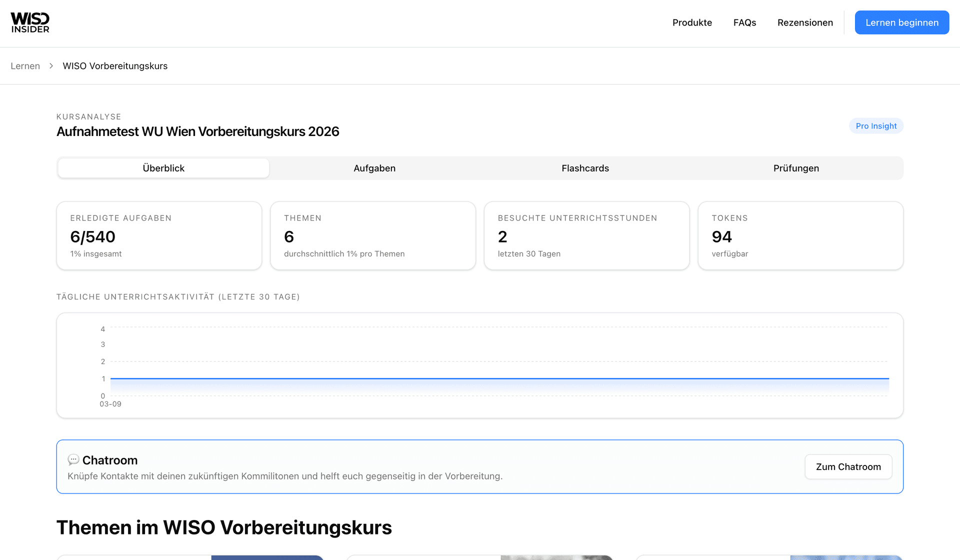Go to FAQs in the top navigation

(x=744, y=22)
